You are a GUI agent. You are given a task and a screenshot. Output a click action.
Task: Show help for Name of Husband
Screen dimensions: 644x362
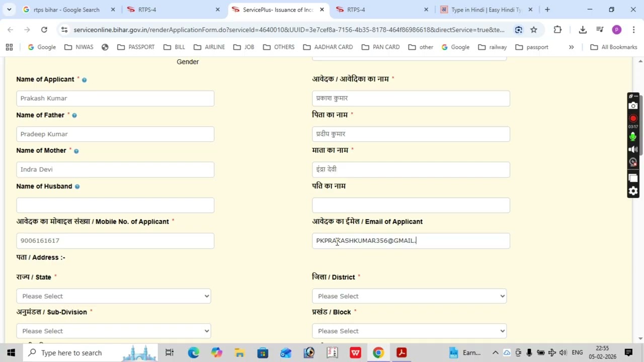pyautogui.click(x=77, y=187)
